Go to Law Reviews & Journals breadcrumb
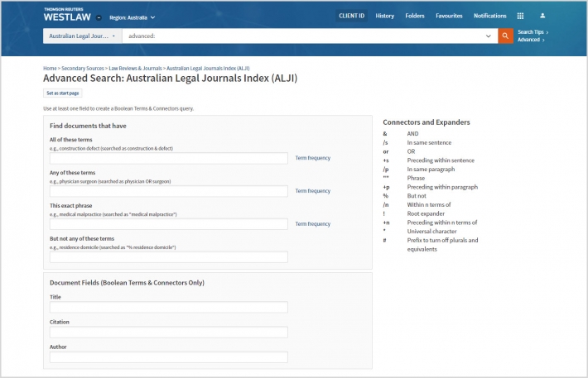The image size is (588, 378). pos(135,68)
